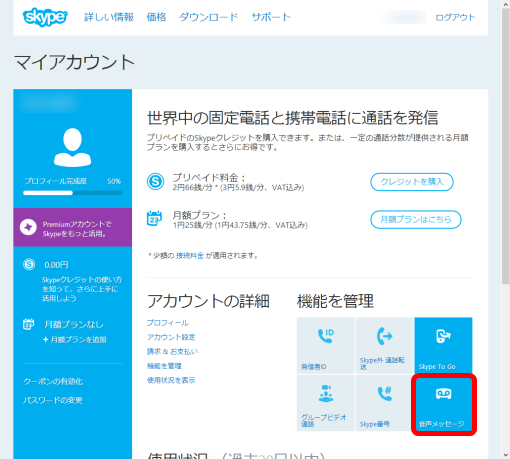
Task: Open the Skype番号 feature tile
Action: (385, 403)
